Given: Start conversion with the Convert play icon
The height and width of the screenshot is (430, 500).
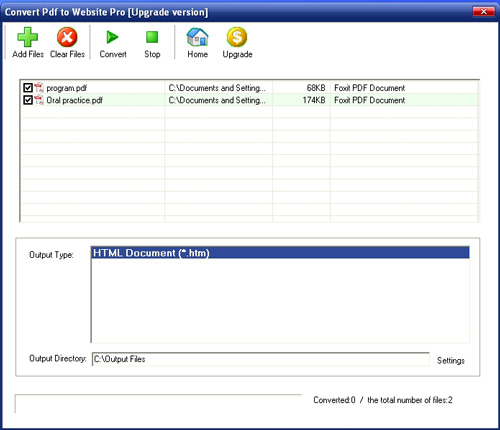Looking at the screenshot, I should click(x=112, y=37).
